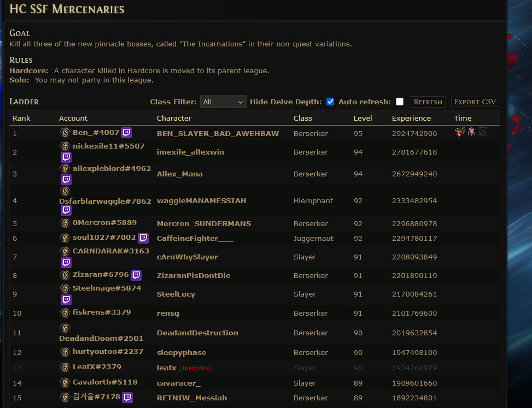Click challenge badge above Dsfarblarwaggle#7862

pos(65,192)
